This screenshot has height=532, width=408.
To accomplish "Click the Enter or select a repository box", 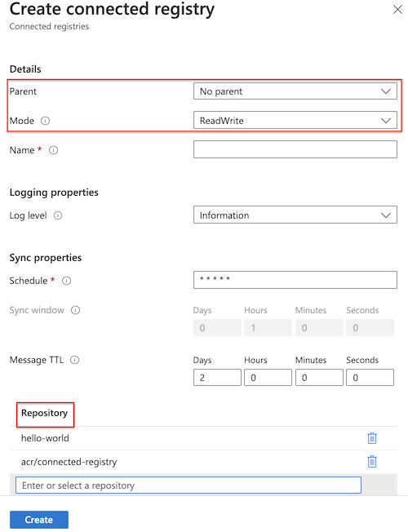I will point(188,485).
